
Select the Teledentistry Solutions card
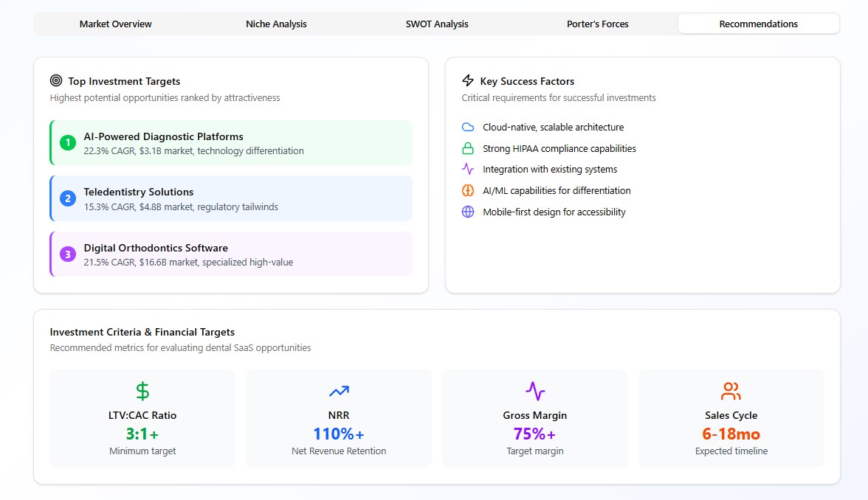click(x=231, y=198)
